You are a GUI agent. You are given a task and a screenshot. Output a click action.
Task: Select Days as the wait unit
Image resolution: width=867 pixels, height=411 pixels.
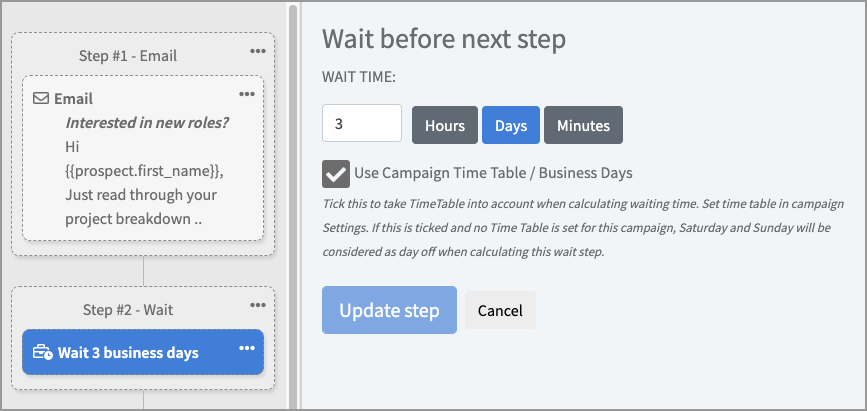[x=511, y=125]
